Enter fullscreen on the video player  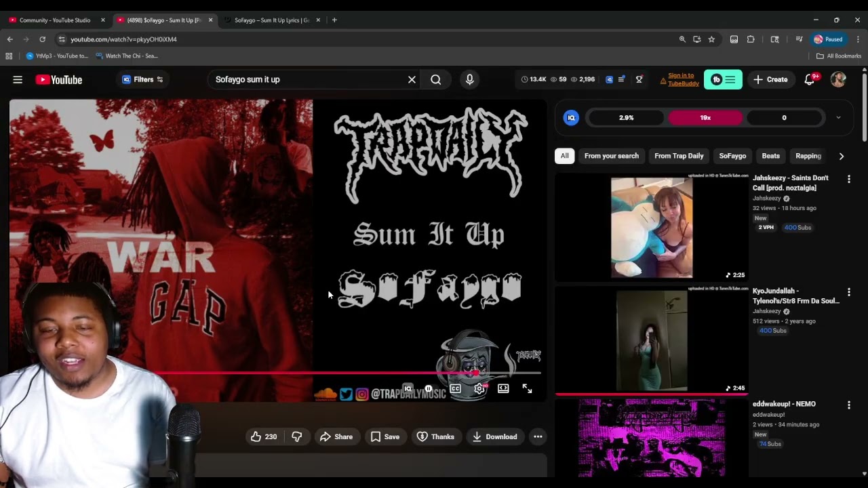tap(527, 388)
